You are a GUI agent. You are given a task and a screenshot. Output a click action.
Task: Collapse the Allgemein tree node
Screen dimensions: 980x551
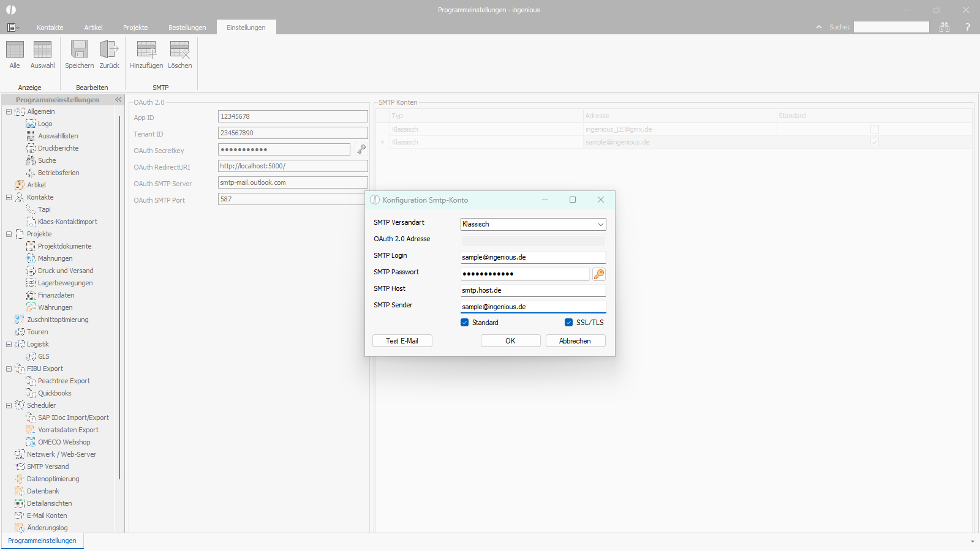coord(9,111)
